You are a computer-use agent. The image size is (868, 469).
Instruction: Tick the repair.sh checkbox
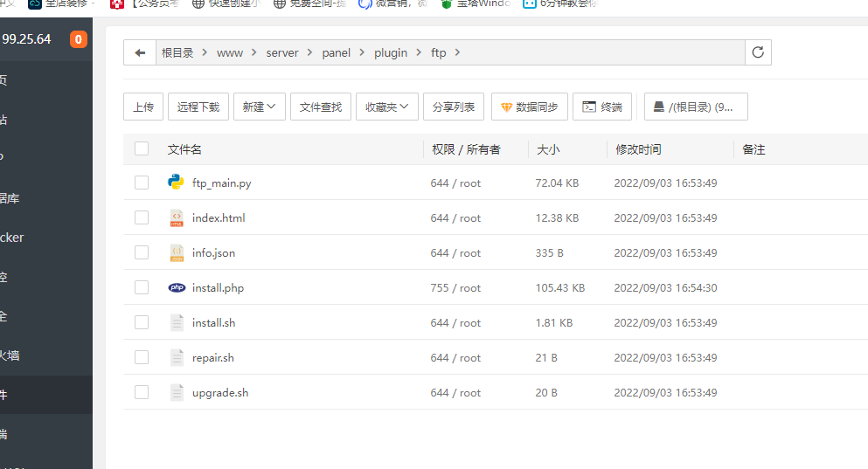pyautogui.click(x=142, y=357)
